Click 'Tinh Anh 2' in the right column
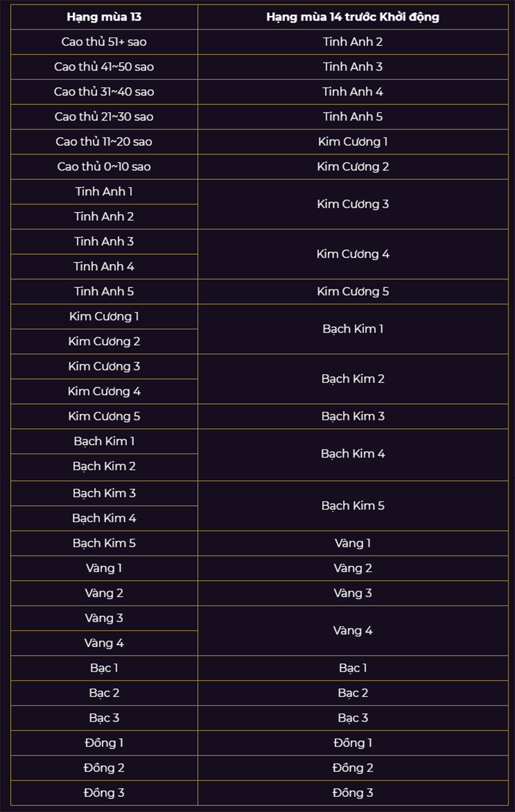 coord(353,42)
